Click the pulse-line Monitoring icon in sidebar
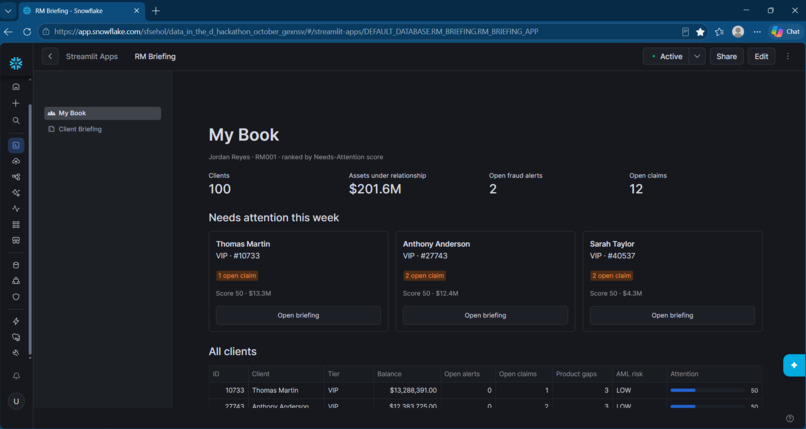Screen dimensions: 806x429 16,209
